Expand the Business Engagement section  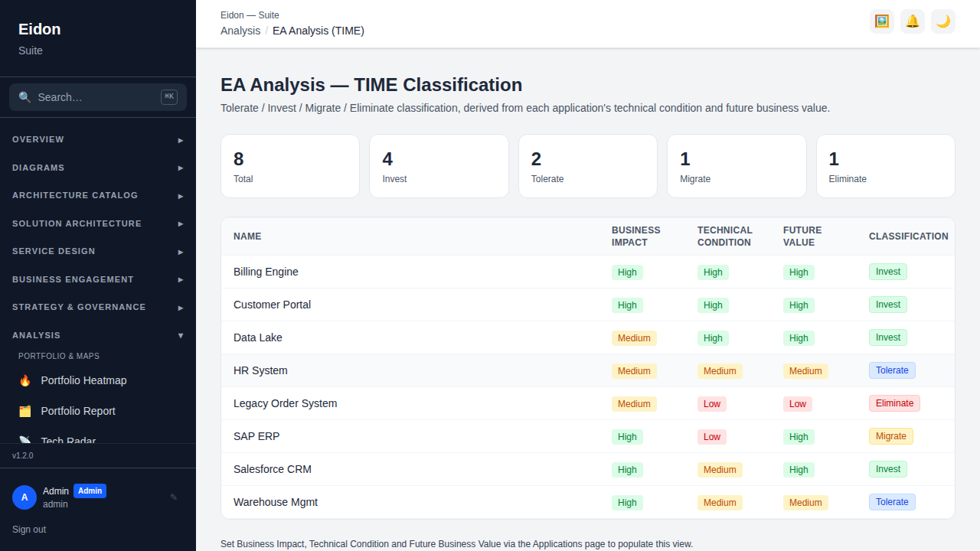98,279
